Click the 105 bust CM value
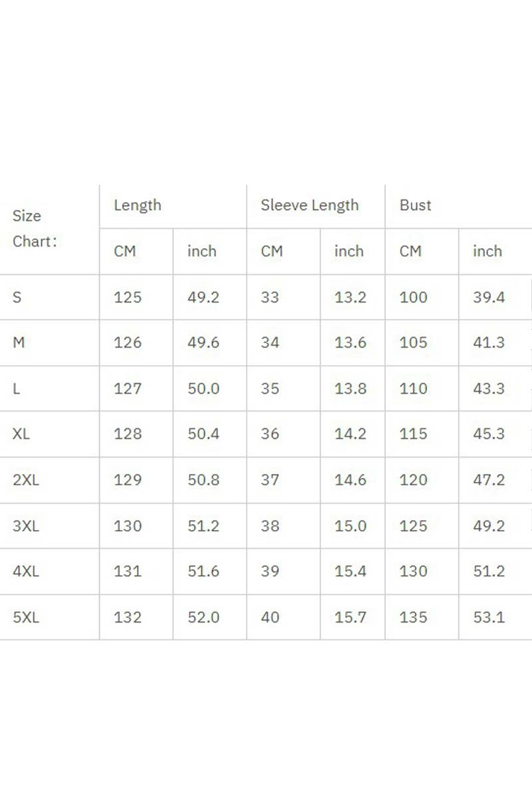Screen dimensions: 532x798 tap(414, 342)
